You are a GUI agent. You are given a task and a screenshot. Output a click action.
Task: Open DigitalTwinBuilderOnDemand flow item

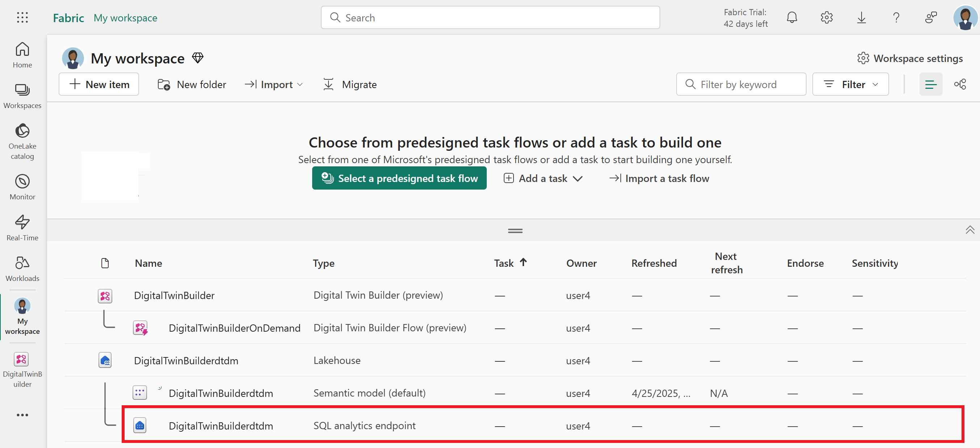(234, 328)
